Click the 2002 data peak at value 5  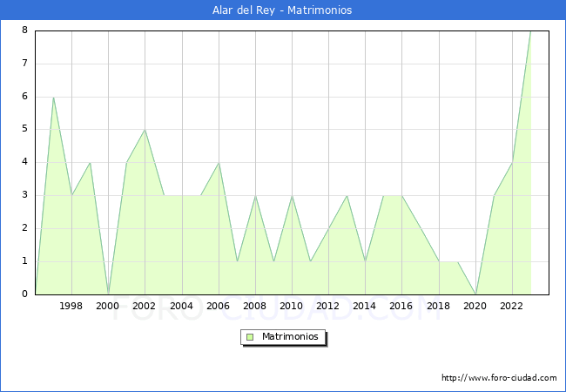click(145, 130)
